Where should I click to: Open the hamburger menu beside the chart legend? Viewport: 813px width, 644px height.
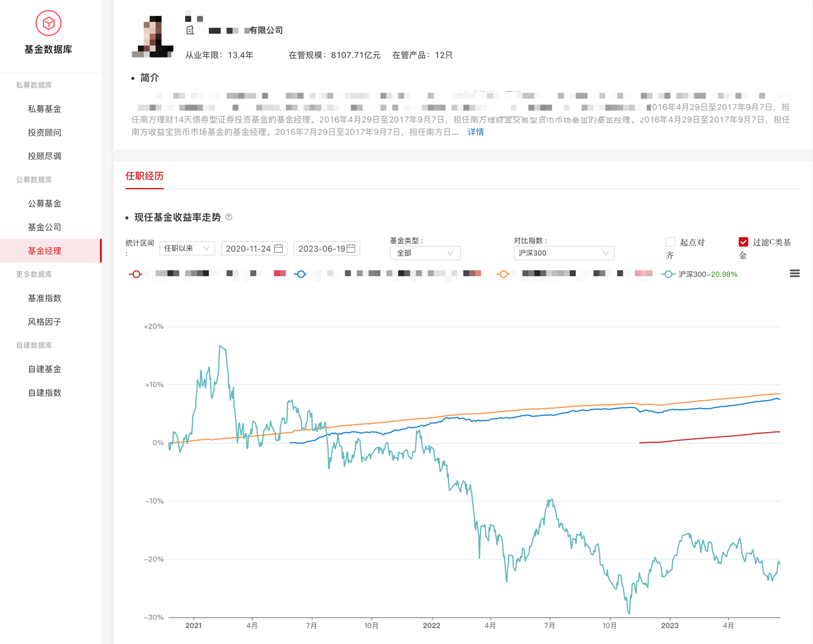tap(794, 273)
